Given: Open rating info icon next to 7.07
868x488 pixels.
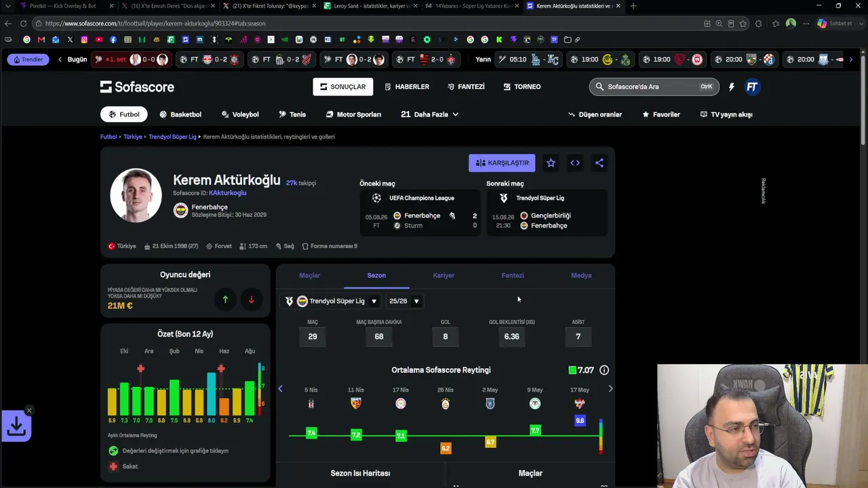Looking at the screenshot, I should (x=604, y=370).
